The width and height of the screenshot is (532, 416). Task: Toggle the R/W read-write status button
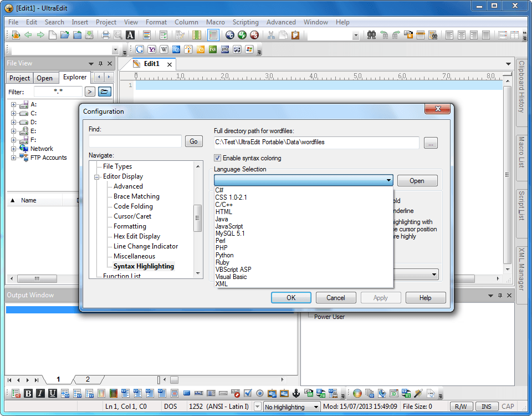pyautogui.click(x=461, y=407)
